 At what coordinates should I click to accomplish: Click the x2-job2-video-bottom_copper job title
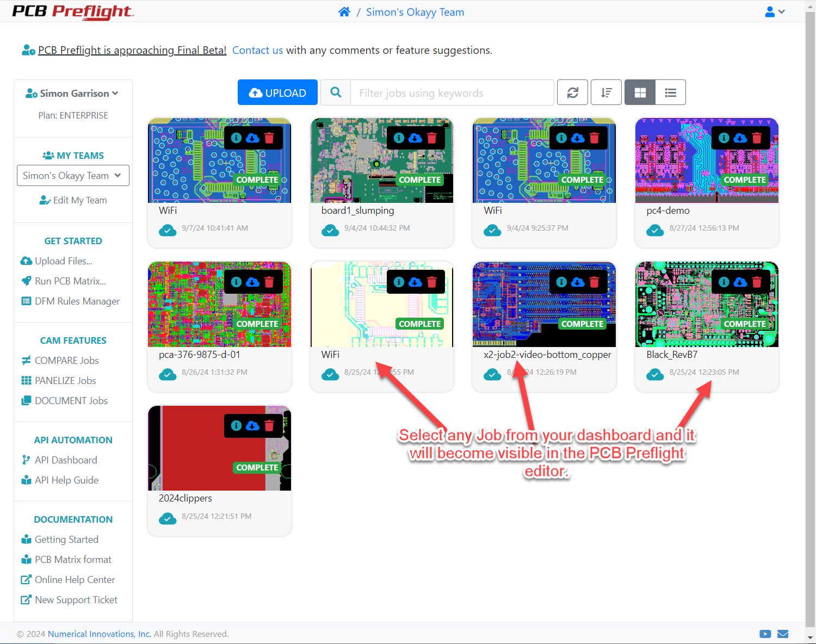point(547,355)
